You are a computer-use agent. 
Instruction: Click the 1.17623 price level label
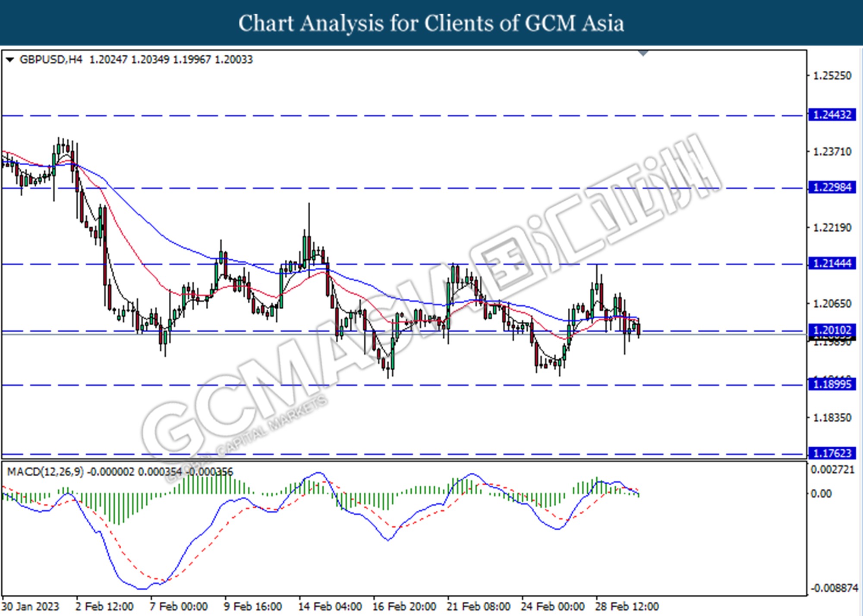[832, 453]
